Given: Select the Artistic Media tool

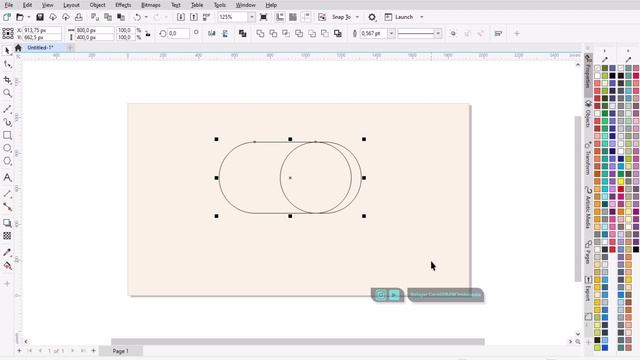Looking at the screenshot, I should pyautogui.click(x=7, y=122).
